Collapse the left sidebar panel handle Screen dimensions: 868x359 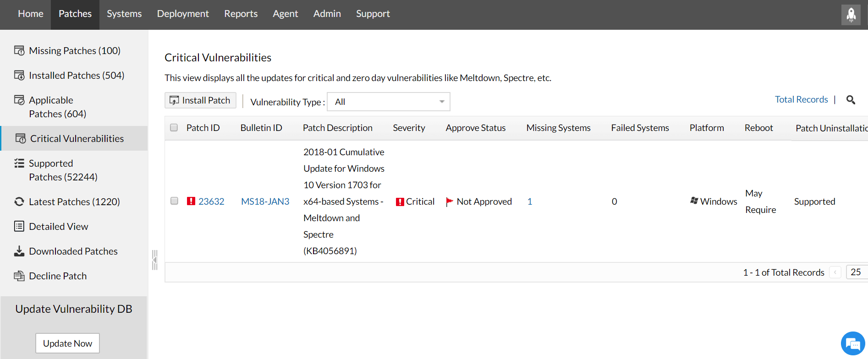pyautogui.click(x=155, y=260)
